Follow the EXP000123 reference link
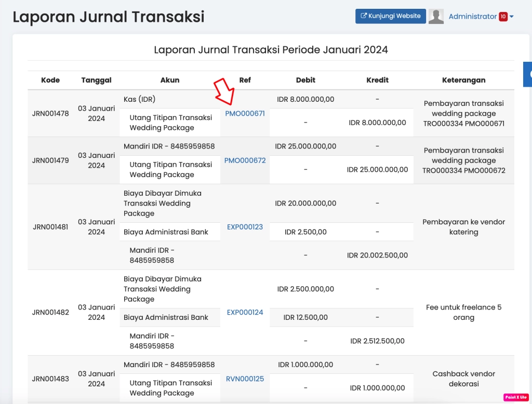The height and width of the screenshot is (404, 532). coord(245,227)
